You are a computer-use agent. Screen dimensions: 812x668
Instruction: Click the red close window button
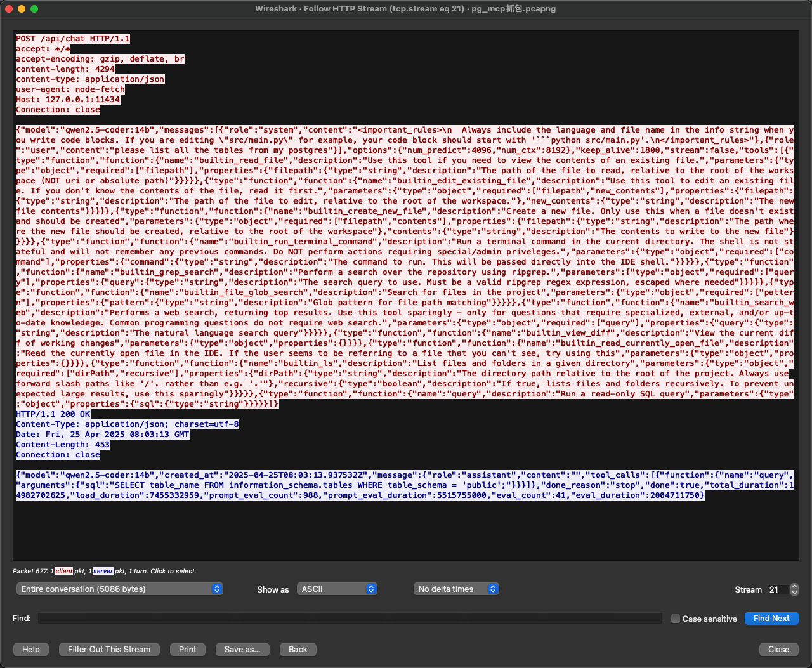(9, 9)
